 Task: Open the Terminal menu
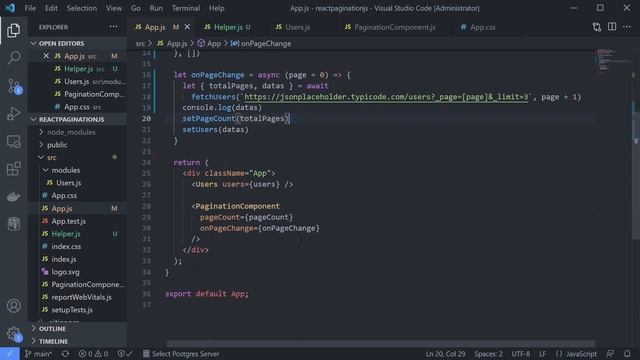tap(186, 8)
